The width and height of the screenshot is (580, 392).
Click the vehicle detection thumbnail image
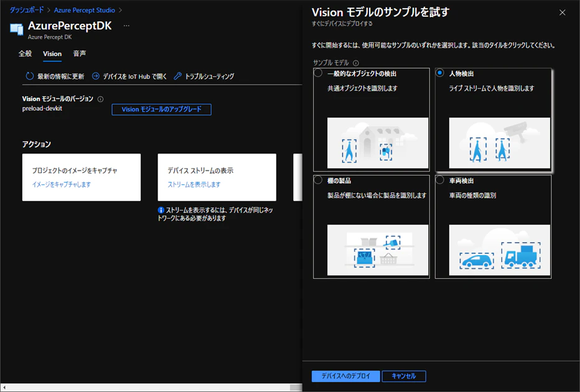coord(499,250)
